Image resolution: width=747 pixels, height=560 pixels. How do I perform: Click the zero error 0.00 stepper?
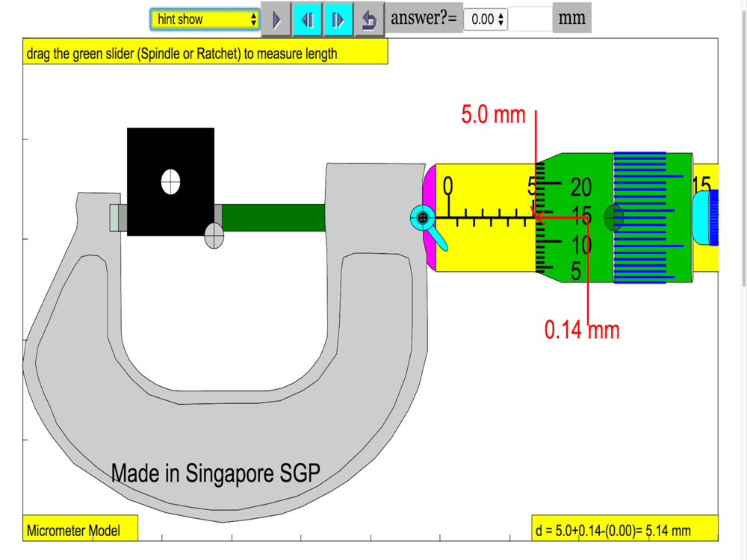click(x=486, y=19)
